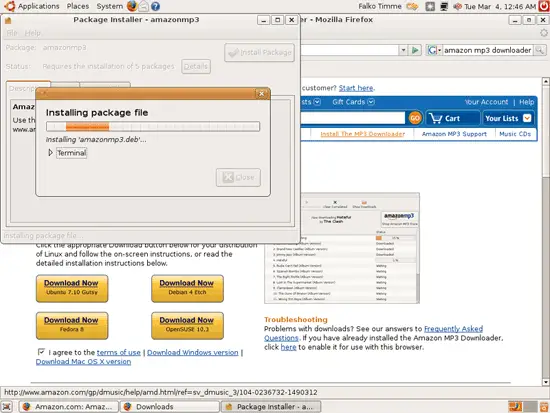Click the trash icon in bottom panel

tap(545, 407)
